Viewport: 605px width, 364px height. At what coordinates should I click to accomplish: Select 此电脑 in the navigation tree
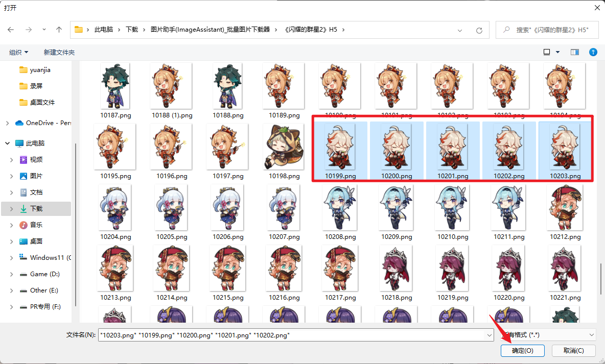click(30, 143)
